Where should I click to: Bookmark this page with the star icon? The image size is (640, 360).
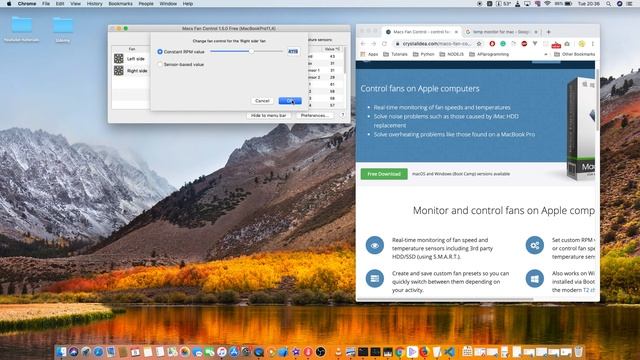click(x=479, y=44)
